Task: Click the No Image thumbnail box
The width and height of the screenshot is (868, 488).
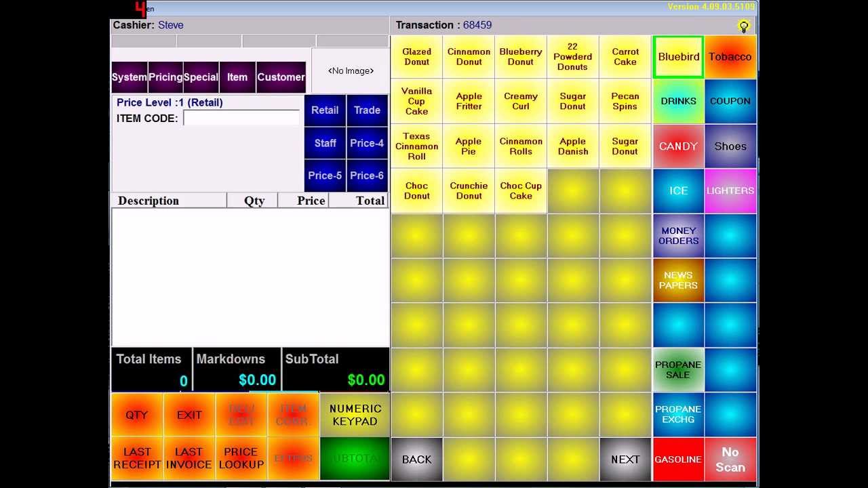Action: [x=351, y=70]
